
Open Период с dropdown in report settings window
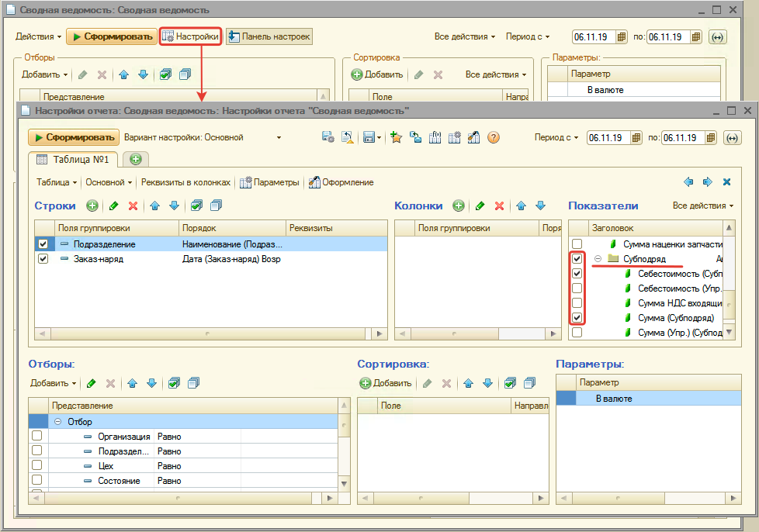[x=556, y=137]
